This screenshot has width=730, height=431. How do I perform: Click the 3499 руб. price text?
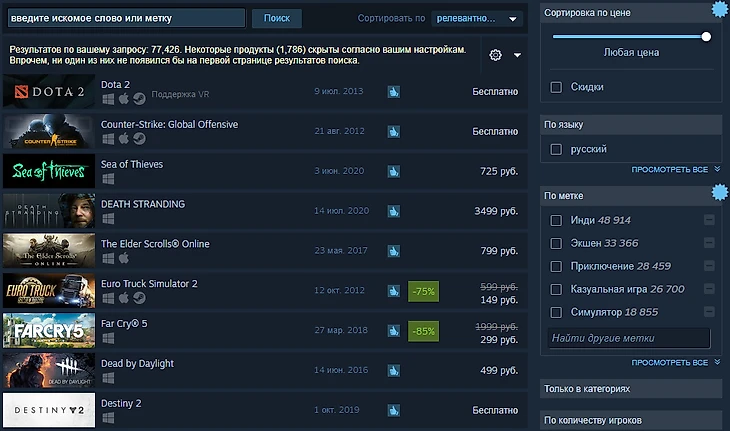[x=496, y=211]
